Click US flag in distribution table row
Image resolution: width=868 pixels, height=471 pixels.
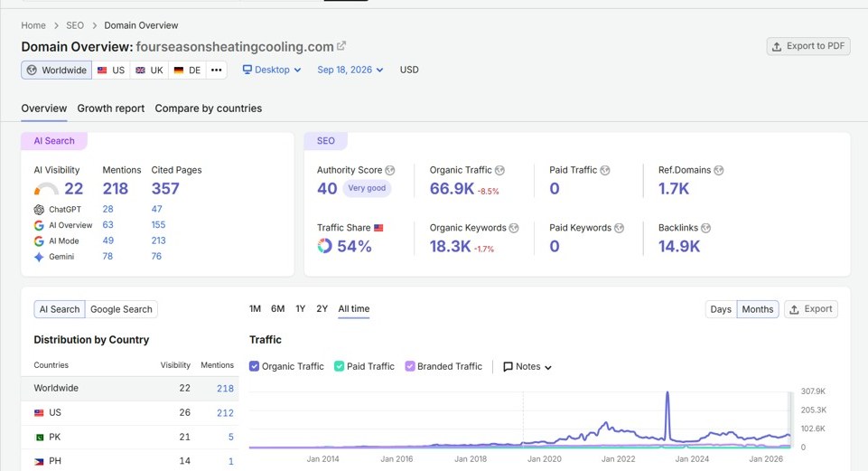pos(39,413)
